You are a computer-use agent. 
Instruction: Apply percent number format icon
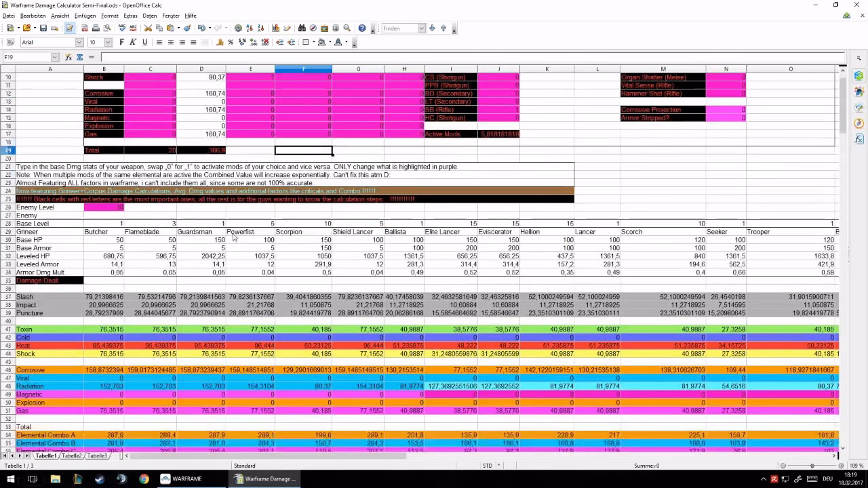[231, 42]
